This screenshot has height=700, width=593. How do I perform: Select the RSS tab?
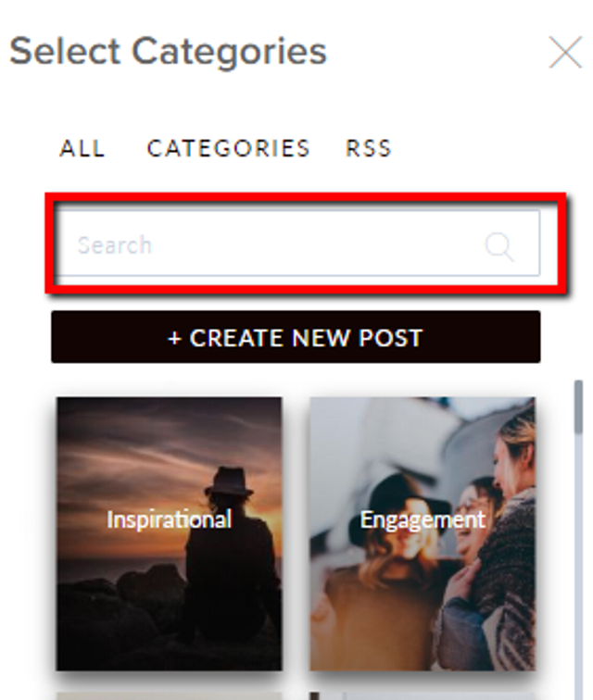(x=369, y=148)
